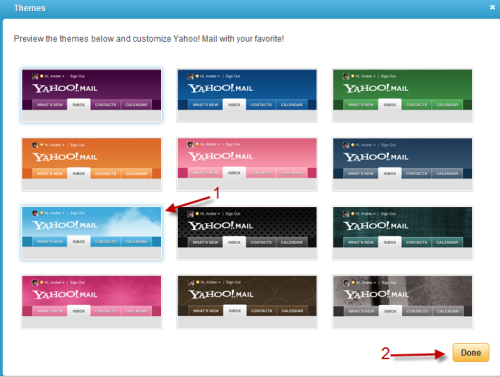
Task: Click Inbox tab in purple theme preview
Action: point(79,104)
